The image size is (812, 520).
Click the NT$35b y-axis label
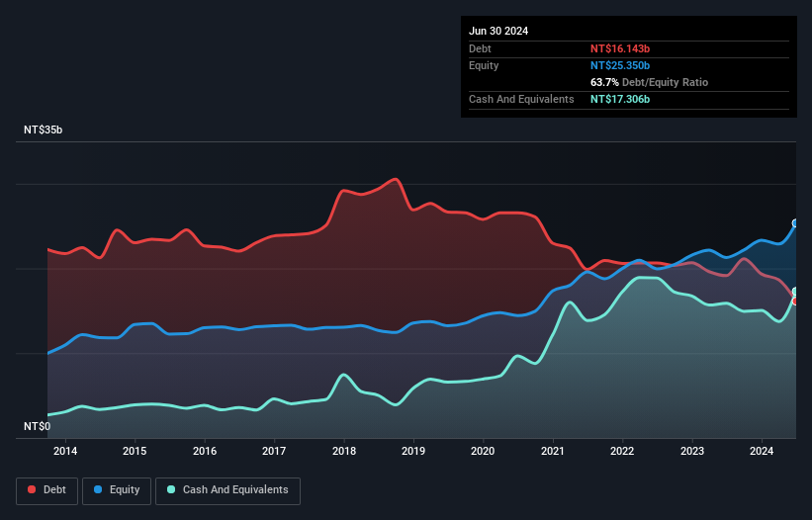pos(43,130)
